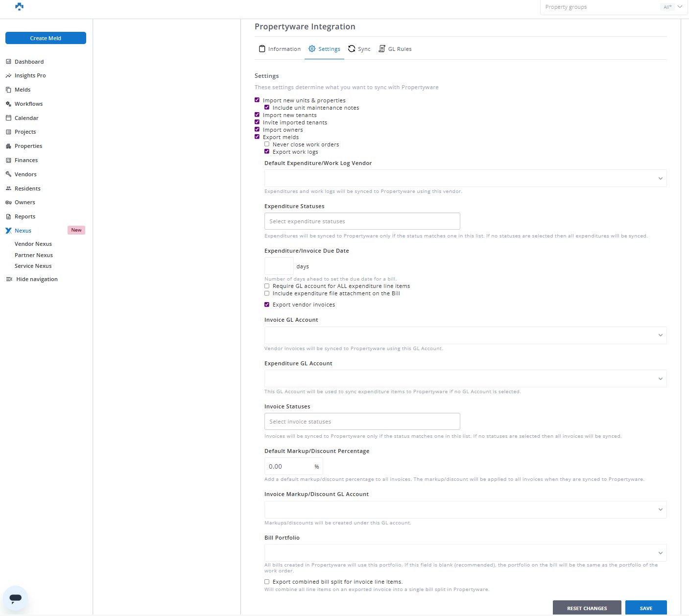Click the Select expenditure statuses field
This screenshot has width=689, height=616.
(x=362, y=221)
